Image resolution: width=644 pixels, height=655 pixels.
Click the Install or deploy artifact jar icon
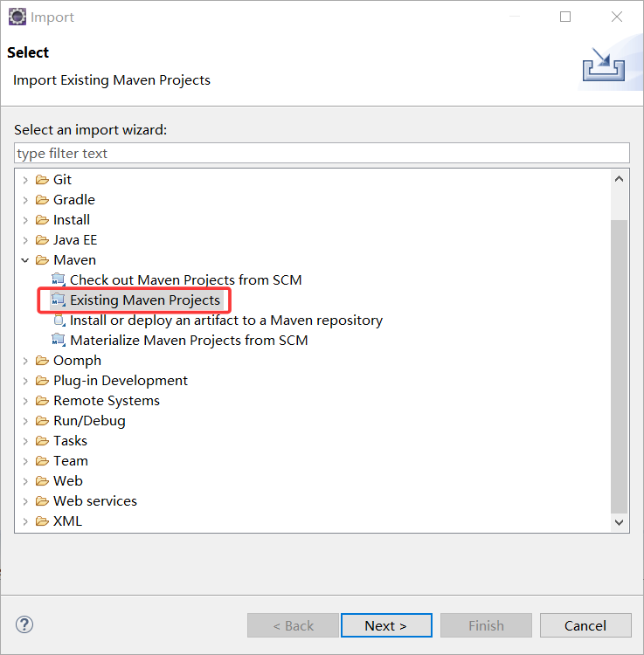pos(59,320)
